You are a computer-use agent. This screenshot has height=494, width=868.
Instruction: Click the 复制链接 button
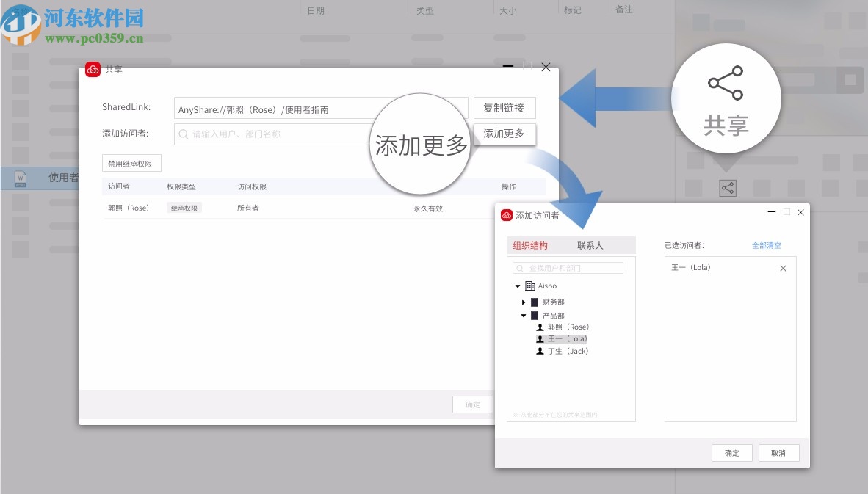(504, 107)
